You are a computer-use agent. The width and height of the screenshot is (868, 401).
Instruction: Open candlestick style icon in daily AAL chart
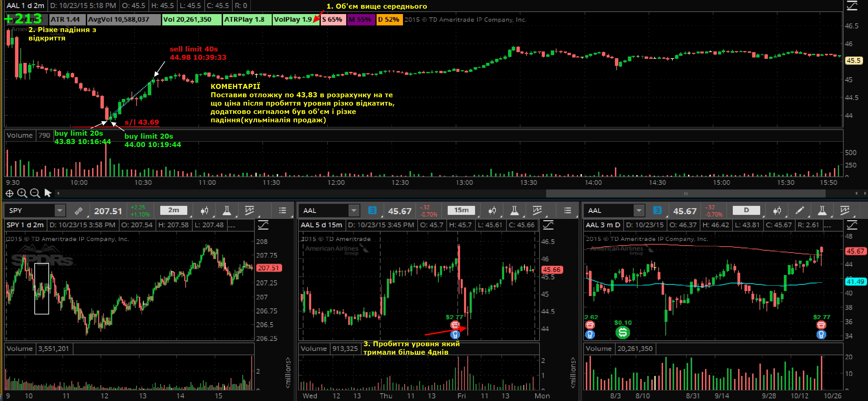pos(777,211)
